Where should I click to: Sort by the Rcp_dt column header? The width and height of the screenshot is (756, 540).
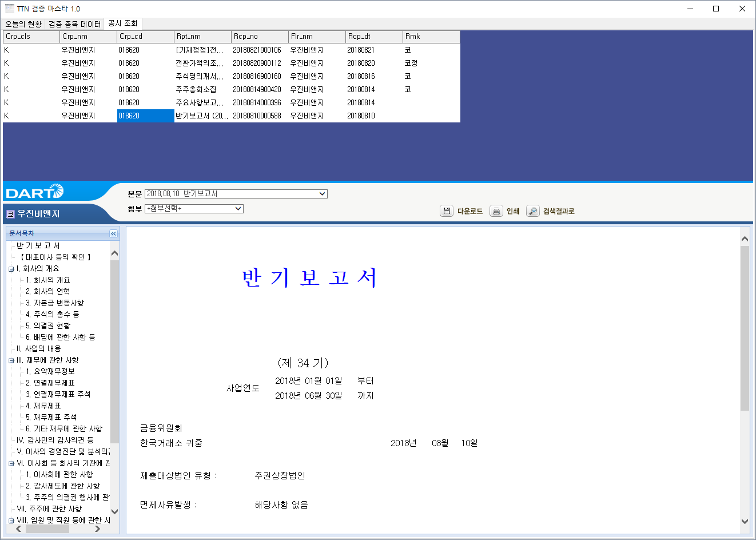(374, 37)
